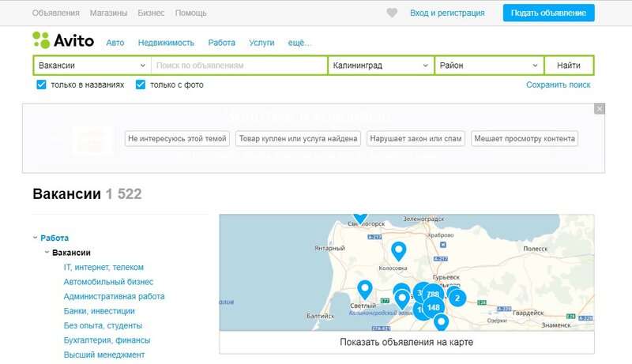The image size is (632, 364).
Task: Click 'Сохранить поиск' link
Action: [559, 85]
